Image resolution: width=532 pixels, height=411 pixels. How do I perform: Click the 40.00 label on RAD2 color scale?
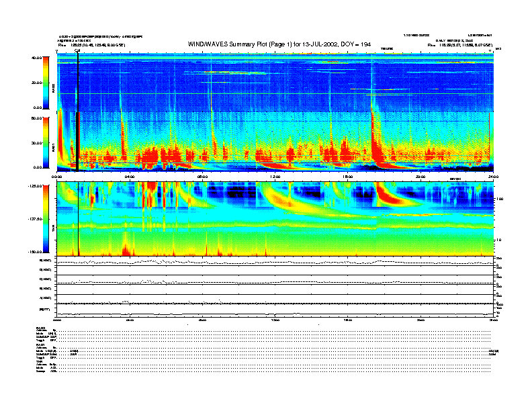(36, 58)
